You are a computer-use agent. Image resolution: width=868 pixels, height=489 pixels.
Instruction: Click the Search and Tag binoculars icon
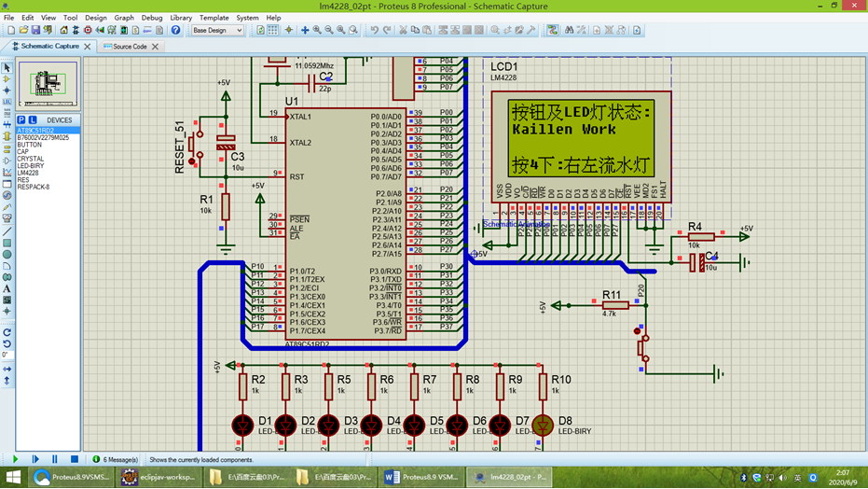[x=569, y=31]
